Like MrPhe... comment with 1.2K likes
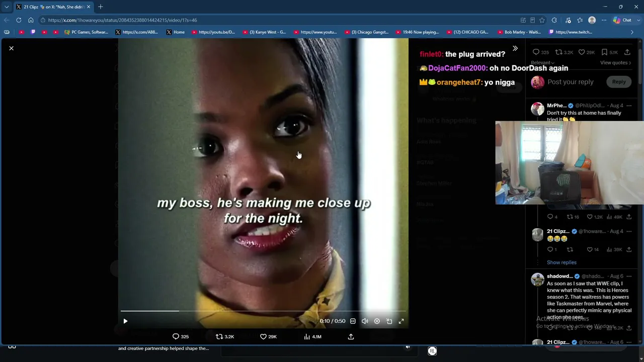644x362 pixels. [x=595, y=217]
